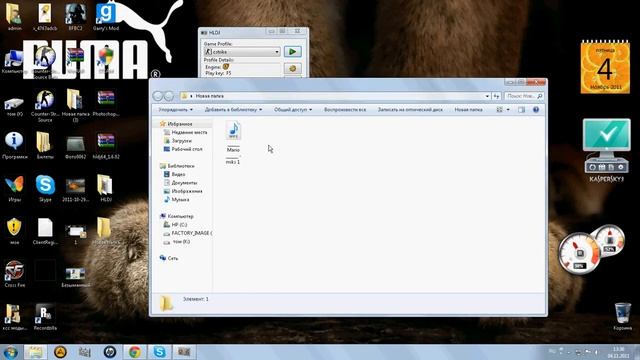The height and width of the screenshot is (360, 640).
Task: Select the HLDJ folder on desktop
Action: 106,188
